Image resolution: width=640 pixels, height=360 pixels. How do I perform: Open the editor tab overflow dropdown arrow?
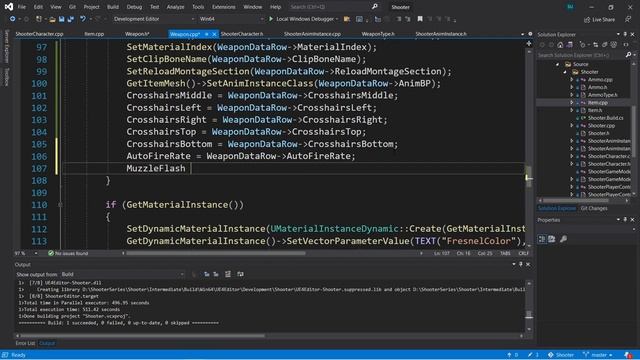coord(522,34)
